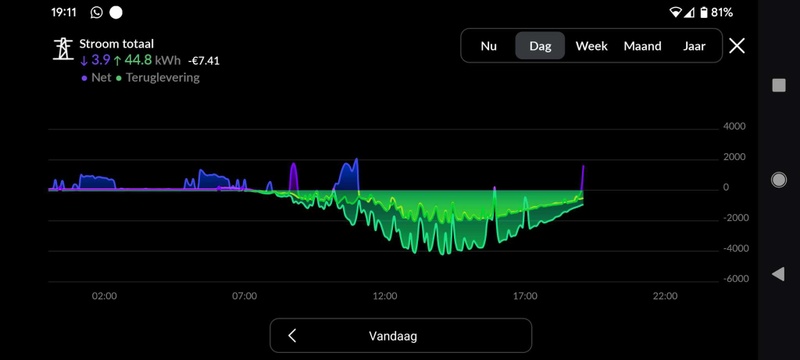Close the chart with the X icon
Image resolution: width=800 pixels, height=360 pixels.
[737, 46]
